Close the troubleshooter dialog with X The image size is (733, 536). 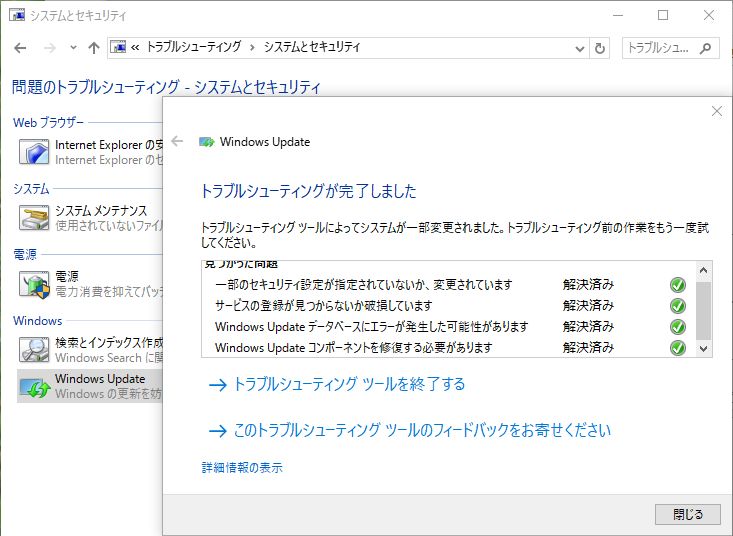(717, 111)
